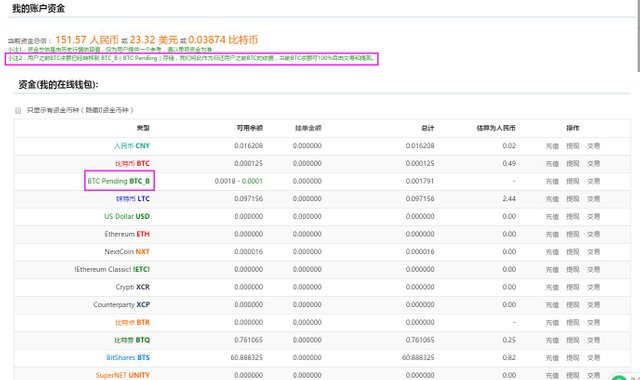Click 交易 in the XCR row
Image resolution: width=640 pixels, height=380 pixels.
click(x=593, y=287)
